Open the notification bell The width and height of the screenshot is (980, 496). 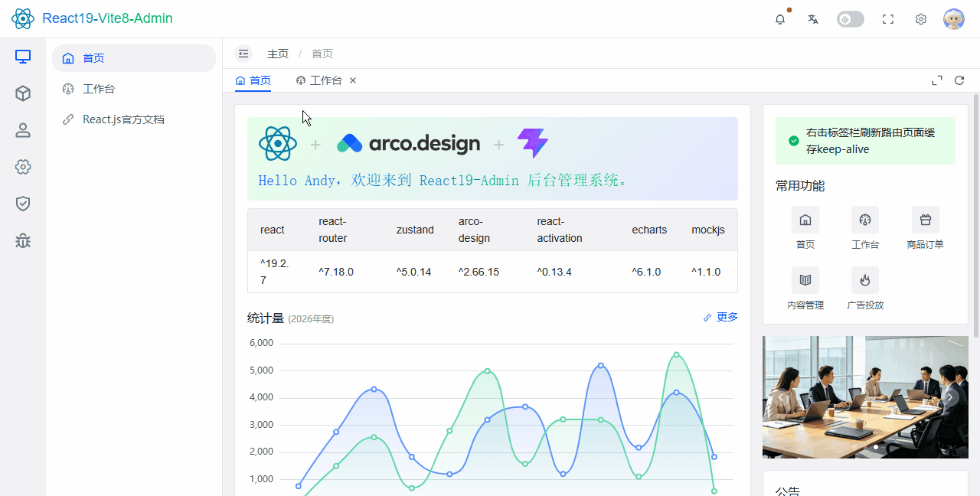[780, 19]
